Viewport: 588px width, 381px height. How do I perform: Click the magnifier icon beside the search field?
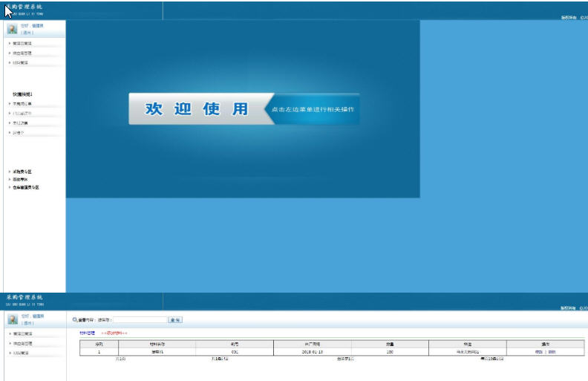click(75, 320)
